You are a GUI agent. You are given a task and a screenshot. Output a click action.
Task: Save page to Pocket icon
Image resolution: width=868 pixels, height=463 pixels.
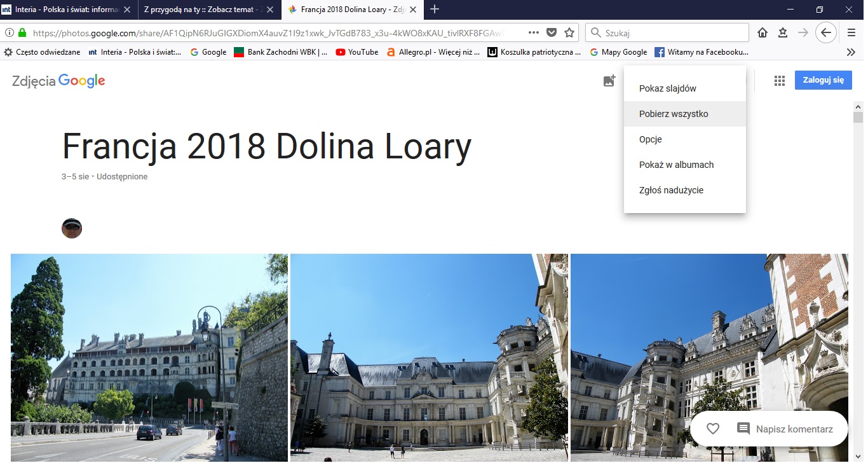click(552, 32)
